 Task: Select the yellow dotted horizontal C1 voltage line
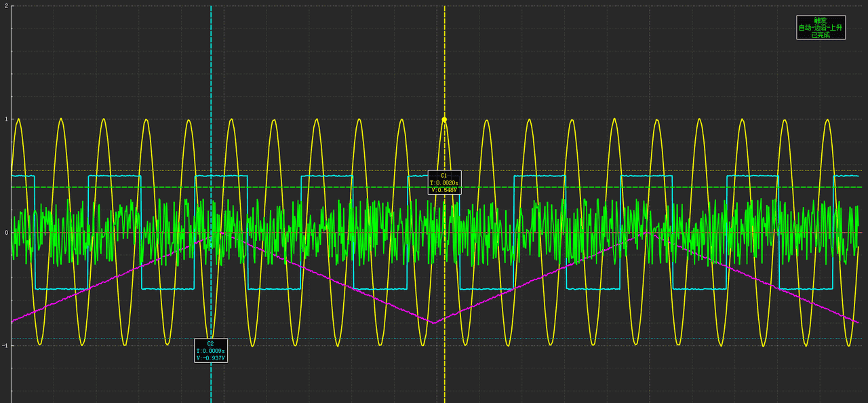click(610, 170)
